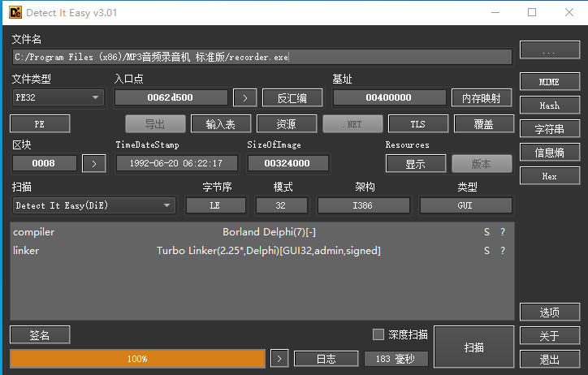The width and height of the screenshot is (588, 375).
Task: Click the 退出 exit button
Action: pos(549,360)
